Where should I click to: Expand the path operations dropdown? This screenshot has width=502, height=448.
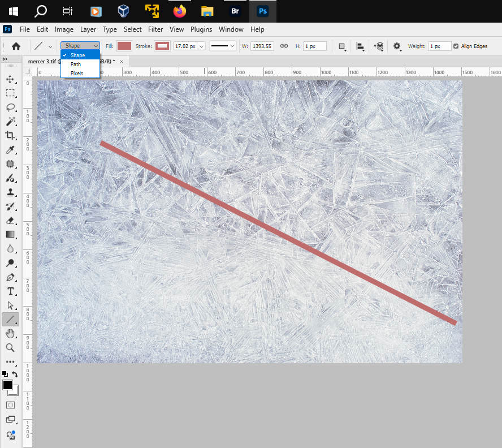click(x=342, y=46)
